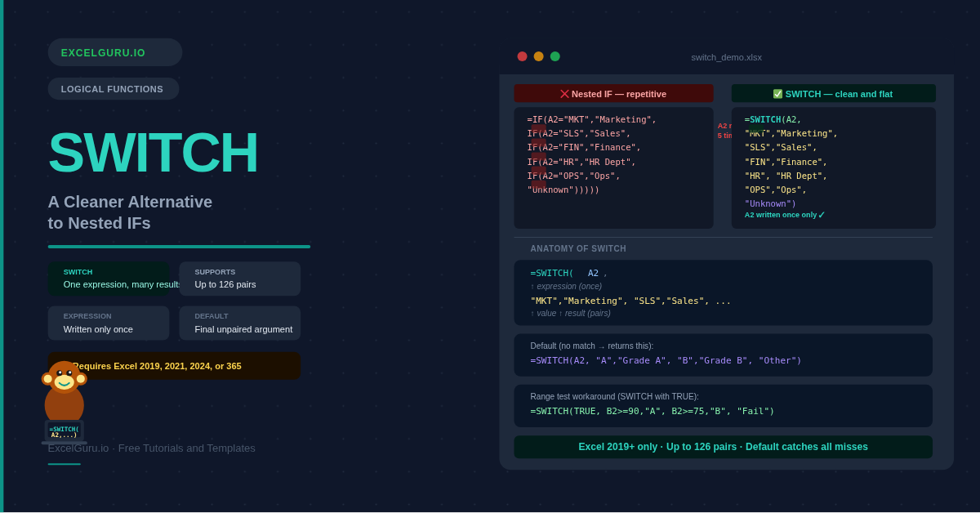
Task: Click the 'Expression Written only once' card
Action: coord(109,323)
